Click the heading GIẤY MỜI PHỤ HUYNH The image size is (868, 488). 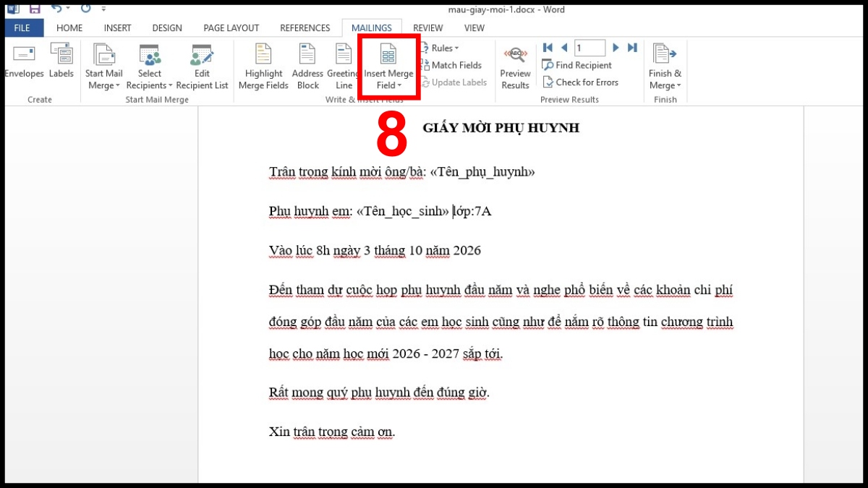pos(501,128)
